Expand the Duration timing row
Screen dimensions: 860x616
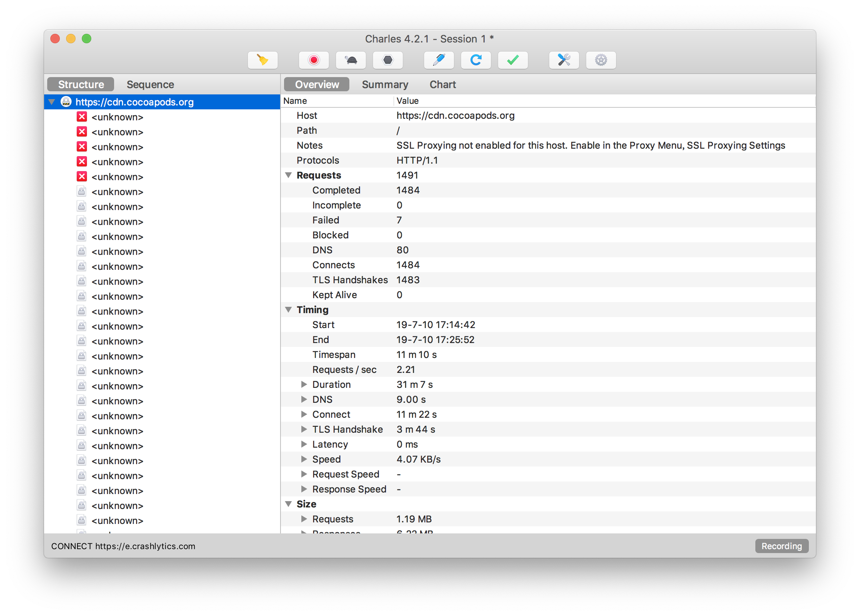coord(304,384)
